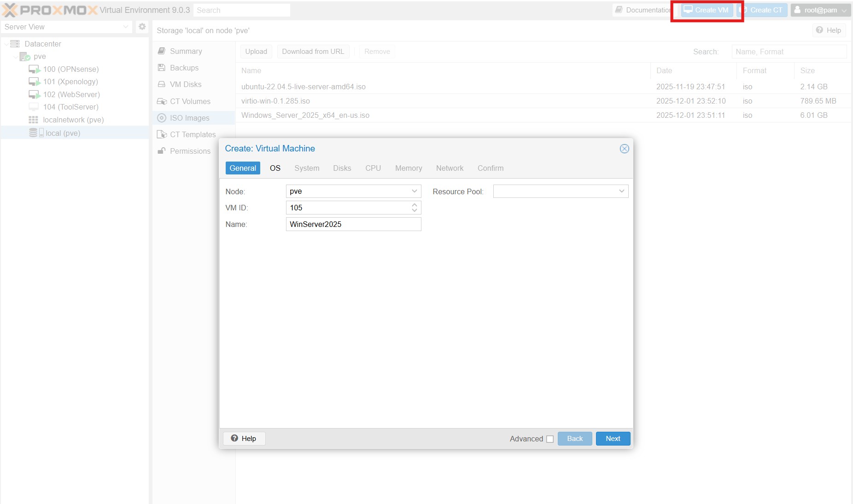The height and width of the screenshot is (504, 853).
Task: Click the Proxmox logo icon
Action: tap(10, 10)
